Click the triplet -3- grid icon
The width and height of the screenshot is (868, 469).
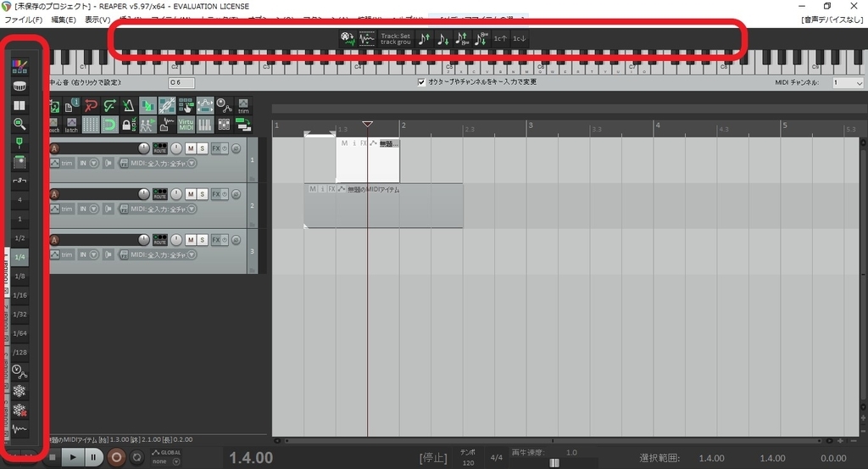[19, 181]
